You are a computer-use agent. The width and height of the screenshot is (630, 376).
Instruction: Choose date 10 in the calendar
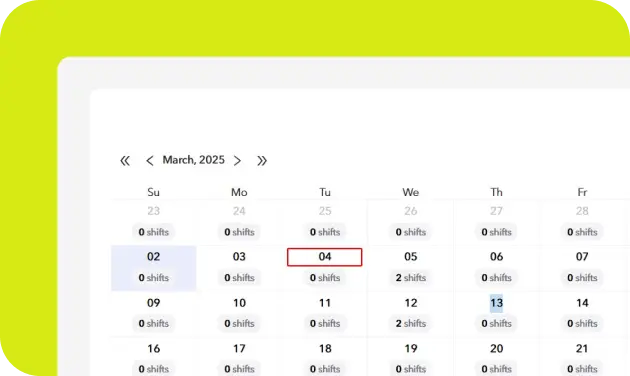[x=239, y=303]
